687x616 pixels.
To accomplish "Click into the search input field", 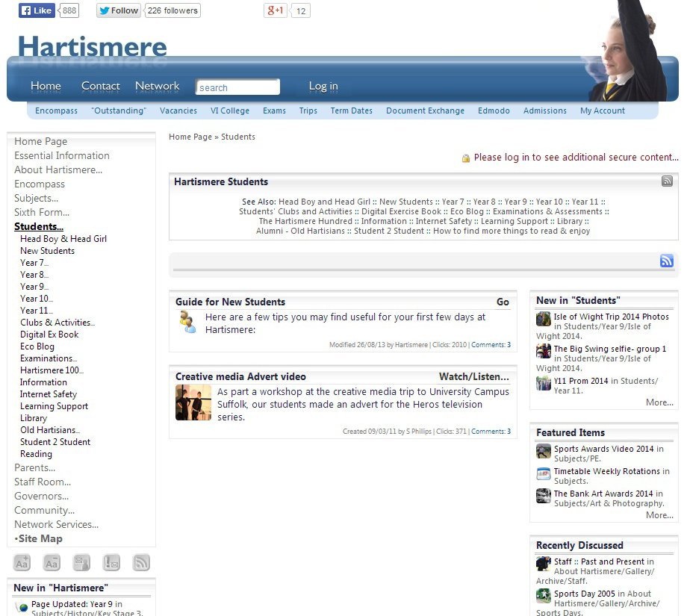I will [237, 87].
